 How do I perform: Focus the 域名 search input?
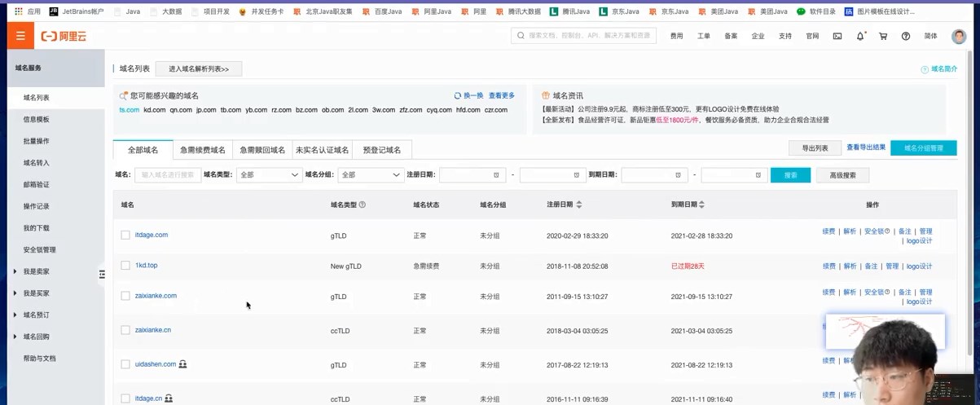(167, 175)
